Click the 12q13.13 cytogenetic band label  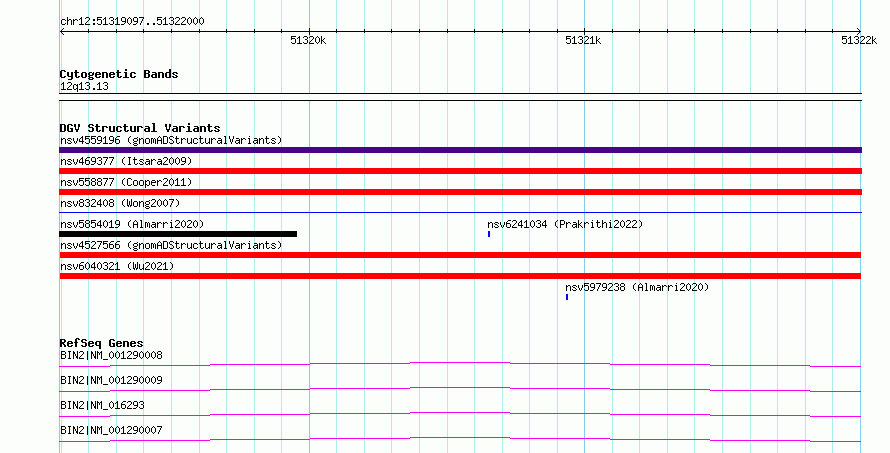[84, 86]
